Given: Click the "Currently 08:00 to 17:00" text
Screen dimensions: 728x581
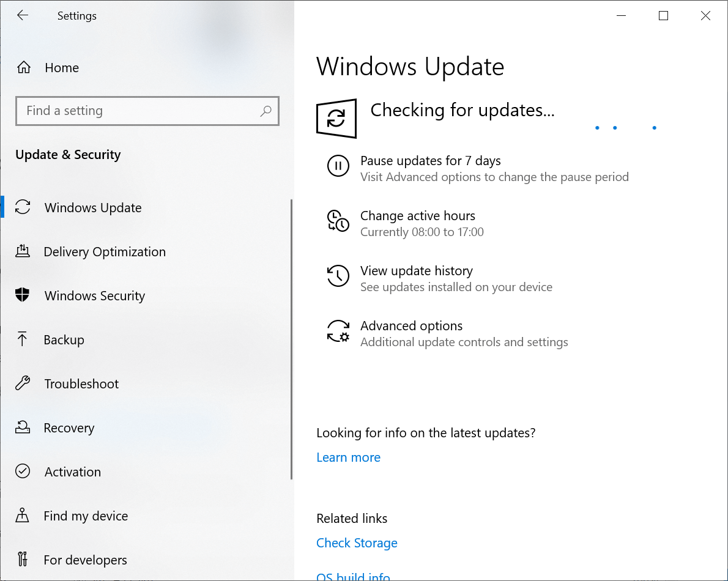Looking at the screenshot, I should [422, 232].
